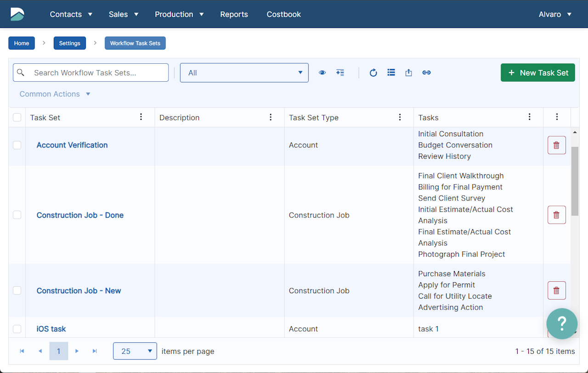Toggle the eye visibility icon
The height and width of the screenshot is (373, 588).
(322, 72)
